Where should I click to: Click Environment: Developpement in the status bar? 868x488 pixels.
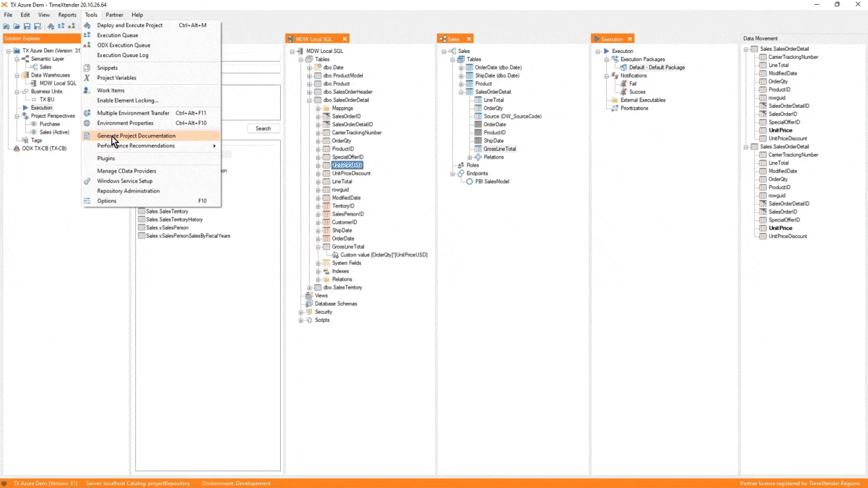pos(236,483)
